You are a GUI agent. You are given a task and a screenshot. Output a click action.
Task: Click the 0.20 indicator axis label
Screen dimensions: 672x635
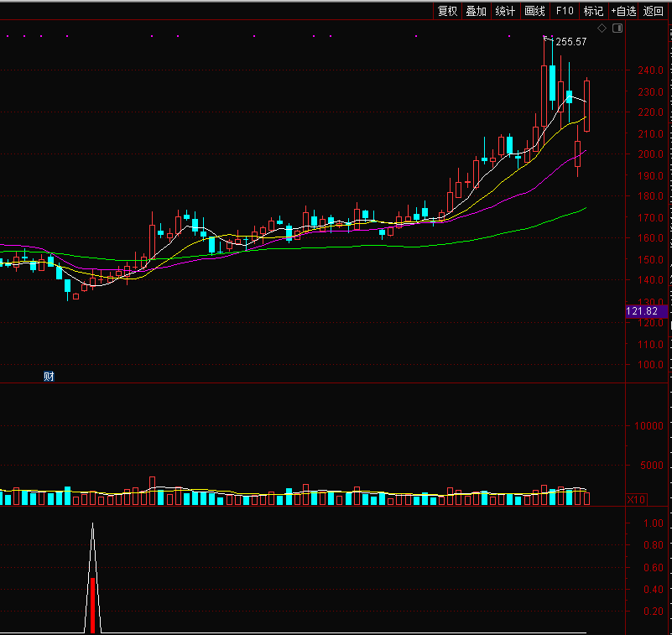point(654,612)
